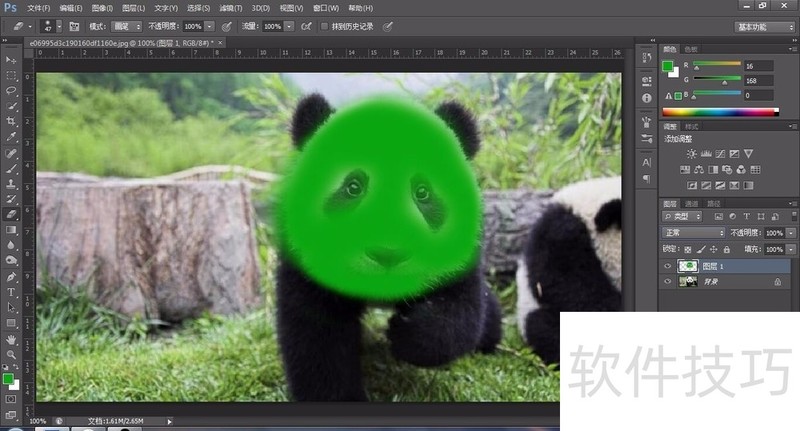
Task: Open the 编辑(E) menu
Action: [71, 8]
